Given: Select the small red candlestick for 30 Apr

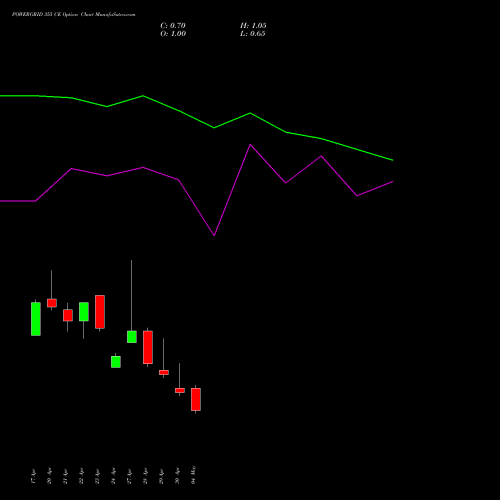Looking at the screenshot, I should (180, 390).
